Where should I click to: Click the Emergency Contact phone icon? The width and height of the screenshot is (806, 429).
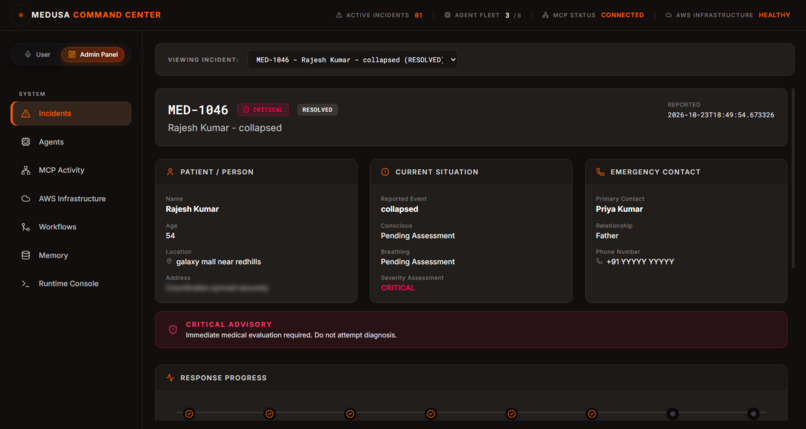tap(600, 172)
